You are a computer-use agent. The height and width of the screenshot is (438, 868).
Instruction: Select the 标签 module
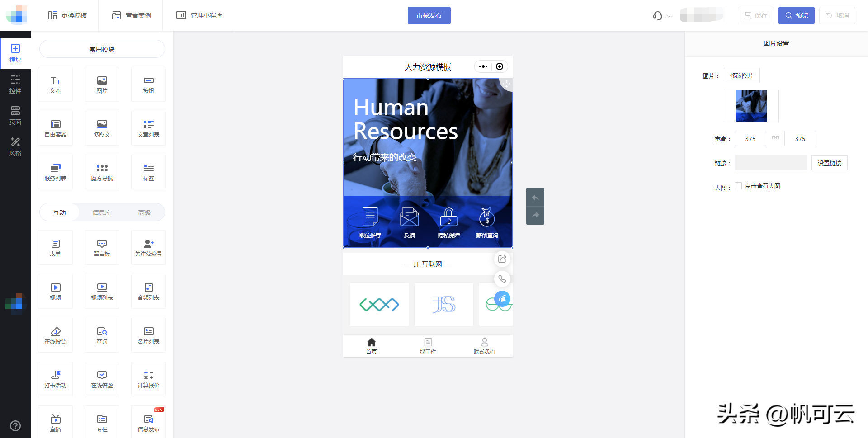tap(148, 172)
